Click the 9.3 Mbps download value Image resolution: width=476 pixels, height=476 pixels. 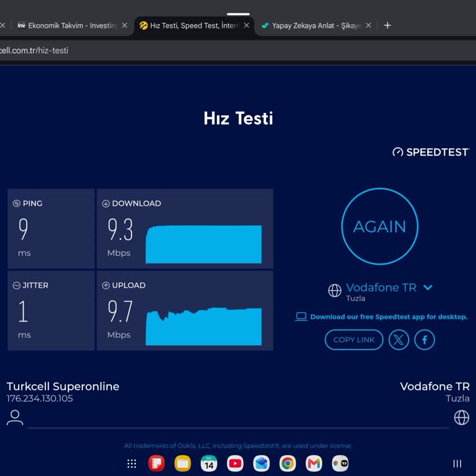pos(120,229)
